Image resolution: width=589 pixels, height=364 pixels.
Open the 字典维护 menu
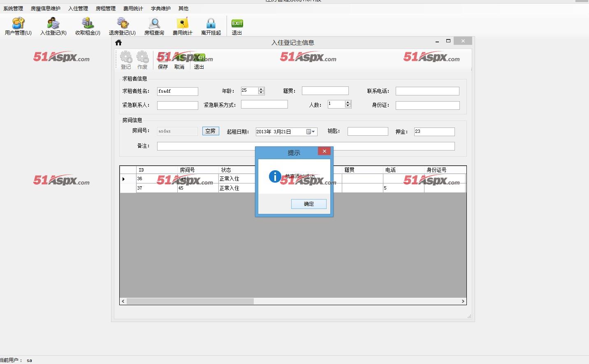pos(161,8)
